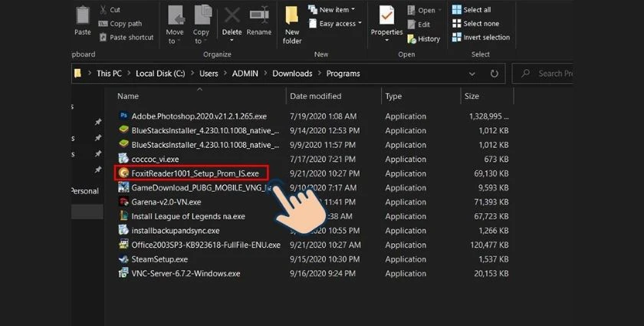Click the installbackupandsync.exe icon
The image size is (644, 326).
point(123,230)
